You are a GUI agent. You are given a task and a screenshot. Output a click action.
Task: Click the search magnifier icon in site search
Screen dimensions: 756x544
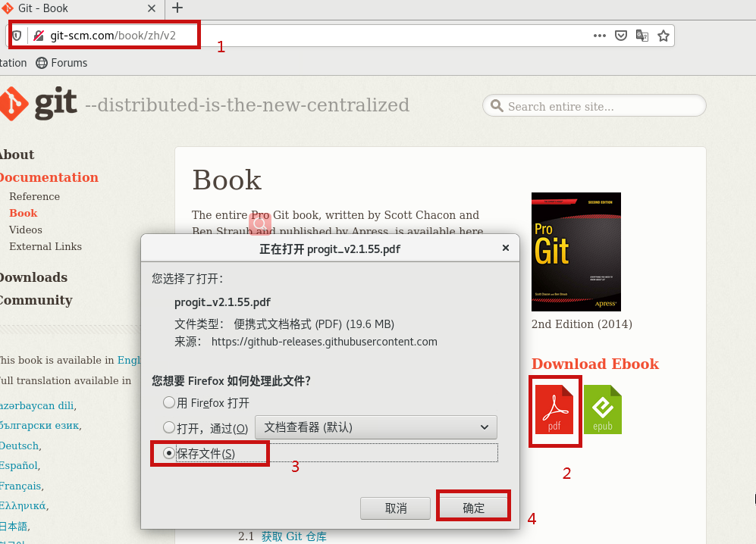(x=497, y=105)
